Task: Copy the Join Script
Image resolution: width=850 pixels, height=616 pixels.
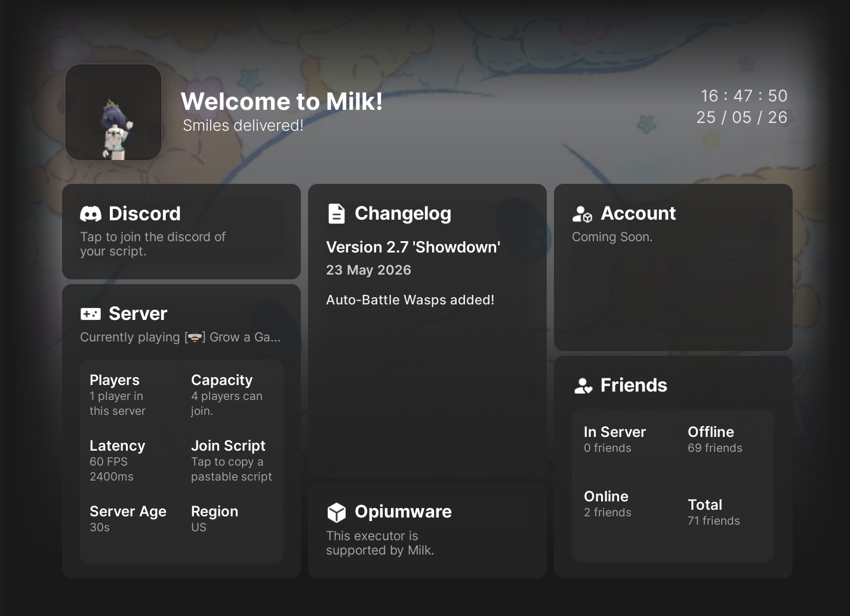Action: (x=232, y=461)
